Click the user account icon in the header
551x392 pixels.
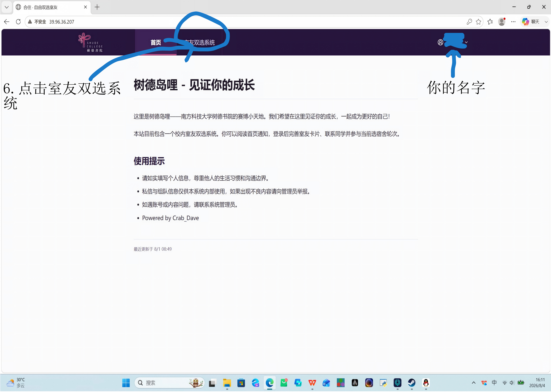coord(440,42)
